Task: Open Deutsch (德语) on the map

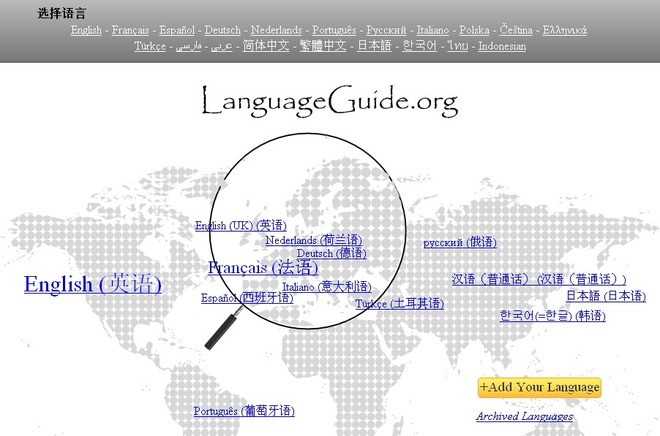Action: [x=332, y=253]
